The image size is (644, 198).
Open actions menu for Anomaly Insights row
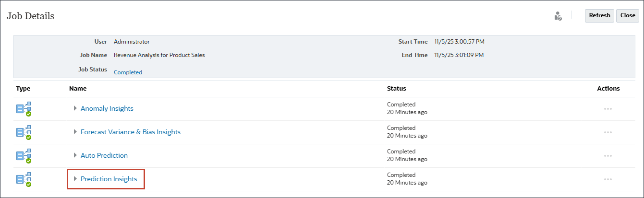click(x=608, y=109)
